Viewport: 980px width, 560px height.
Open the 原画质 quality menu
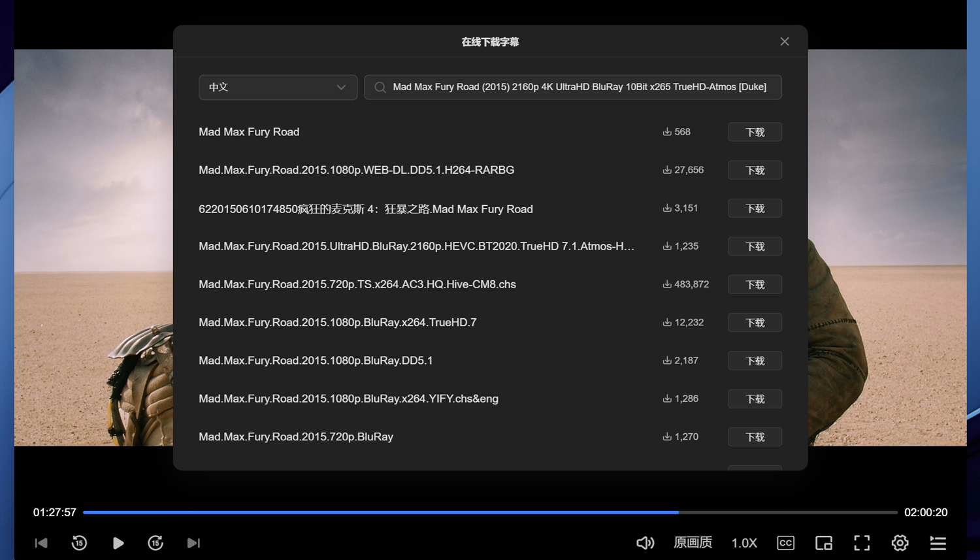(x=693, y=543)
